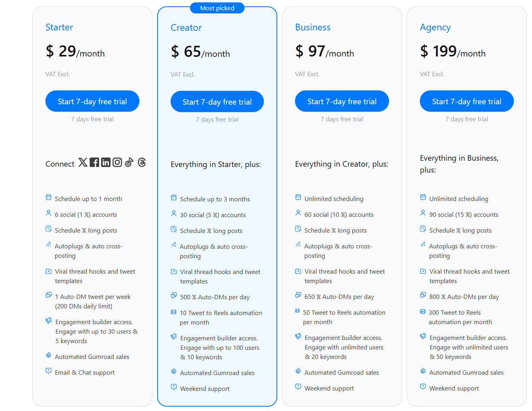Click the Auto-DM chat icon in Business plan
The height and width of the screenshot is (411, 532).
(298, 295)
